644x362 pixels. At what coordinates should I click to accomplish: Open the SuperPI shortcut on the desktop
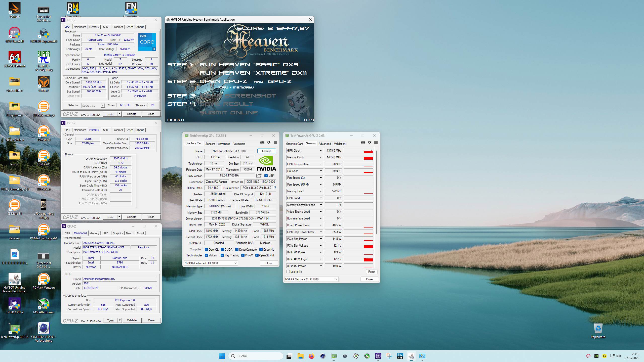tap(44, 61)
